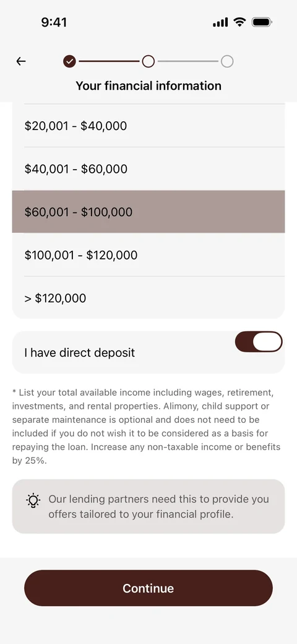Tap the cellular signal bars icon

pyautogui.click(x=220, y=22)
